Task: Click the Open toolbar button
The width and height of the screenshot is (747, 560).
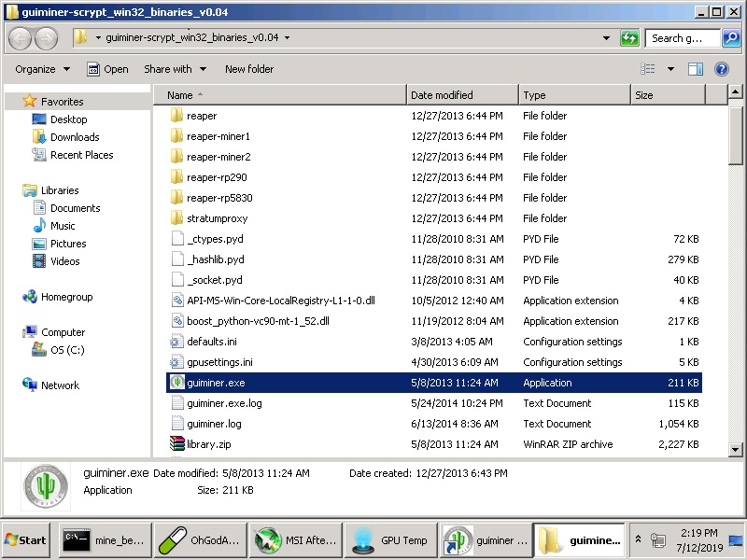Action: pyautogui.click(x=107, y=69)
